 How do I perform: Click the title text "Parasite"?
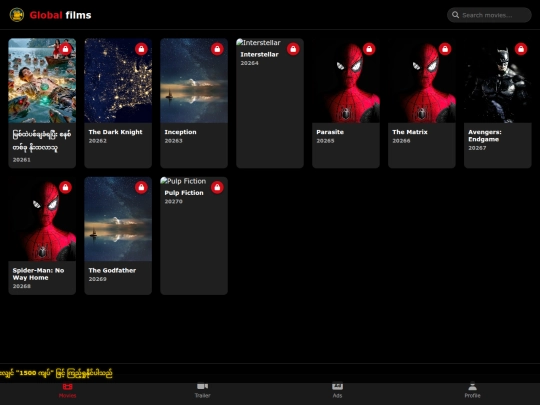click(x=330, y=132)
